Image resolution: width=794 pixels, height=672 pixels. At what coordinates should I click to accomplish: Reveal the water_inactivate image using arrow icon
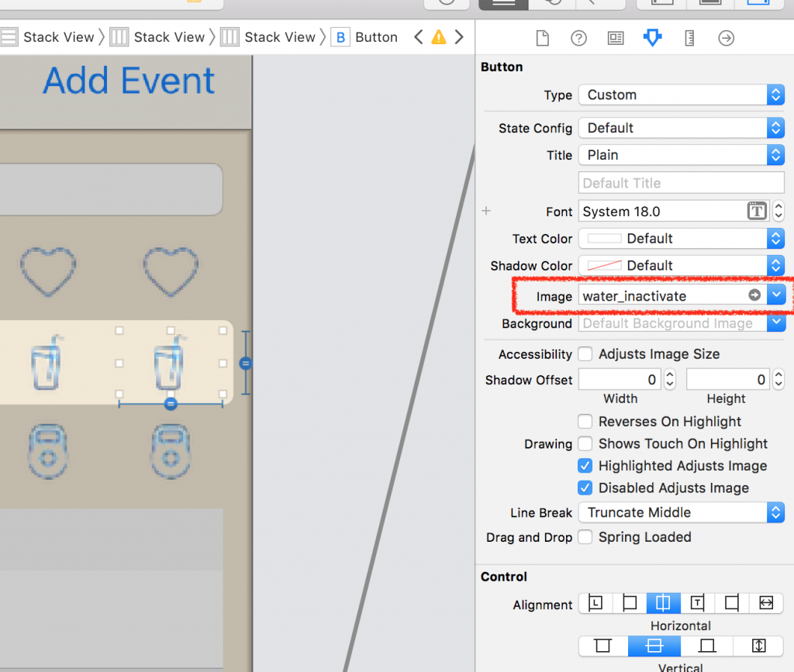tap(754, 295)
